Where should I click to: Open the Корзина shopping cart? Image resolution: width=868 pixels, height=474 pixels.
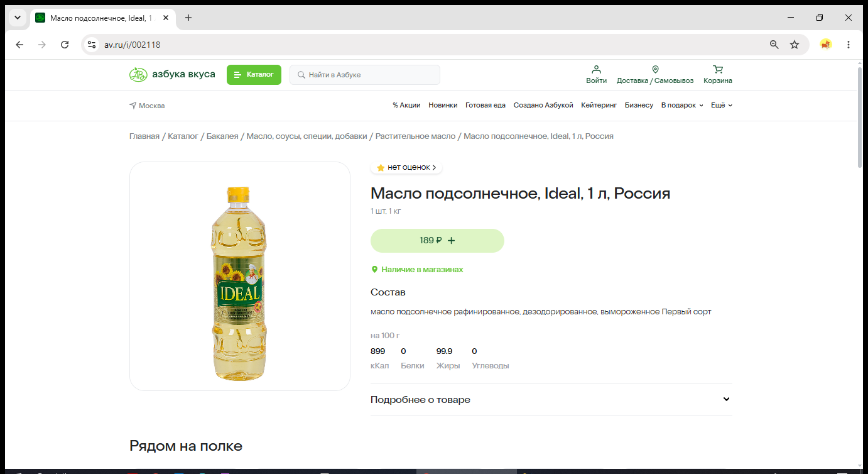point(718,69)
